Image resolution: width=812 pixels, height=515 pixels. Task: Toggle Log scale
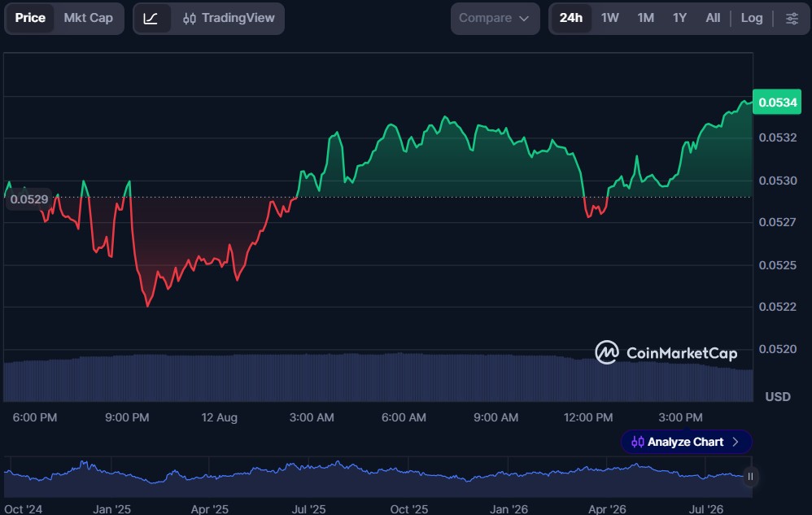752,18
